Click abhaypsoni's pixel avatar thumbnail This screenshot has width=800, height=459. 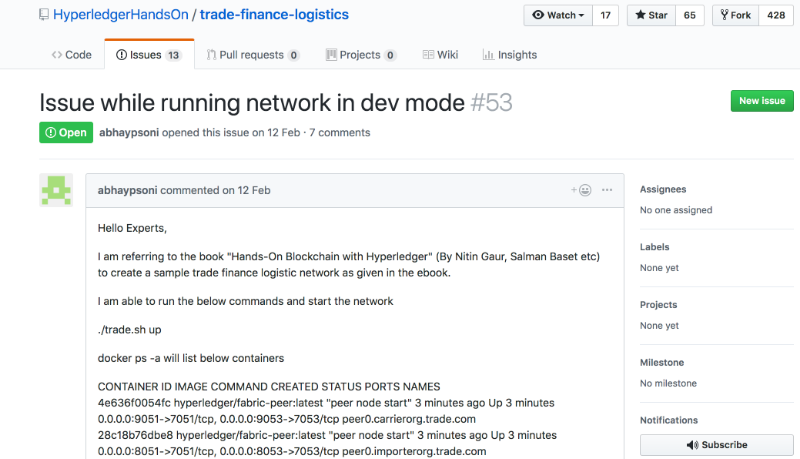(56, 190)
